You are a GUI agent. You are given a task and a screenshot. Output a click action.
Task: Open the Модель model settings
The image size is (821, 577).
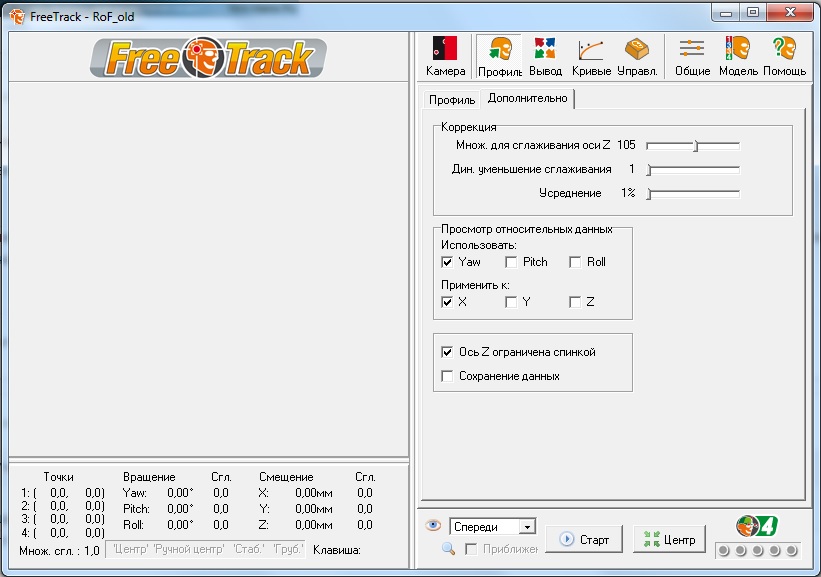coord(738,57)
